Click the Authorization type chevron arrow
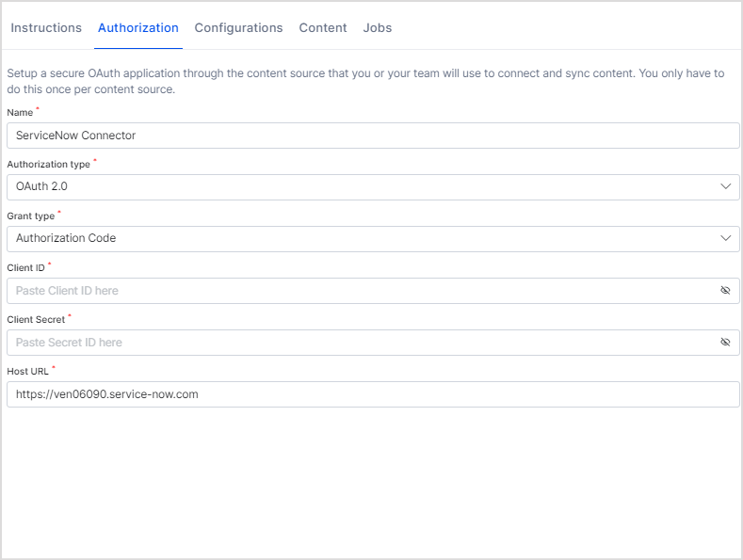Viewport: 743px width, 560px height. coord(725,186)
